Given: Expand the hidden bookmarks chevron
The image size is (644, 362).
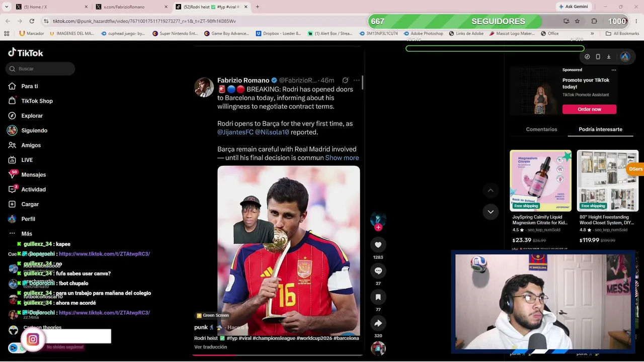Looking at the screenshot, I should click(592, 34).
